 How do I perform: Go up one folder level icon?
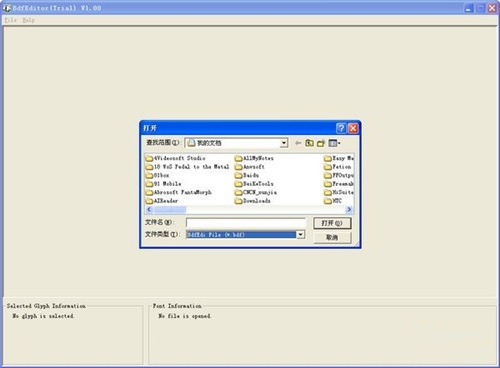pos(309,143)
